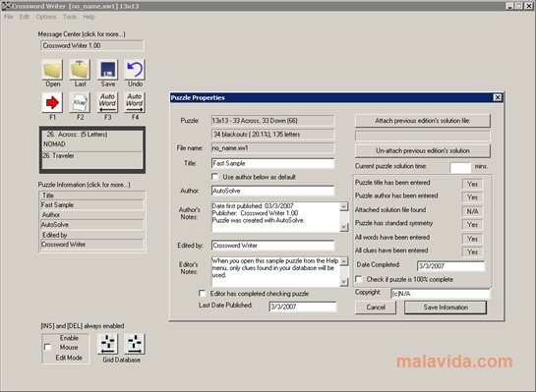Click 'Fast Sample' in Puzzle Information panel
536x392 pixels.
(x=91, y=205)
